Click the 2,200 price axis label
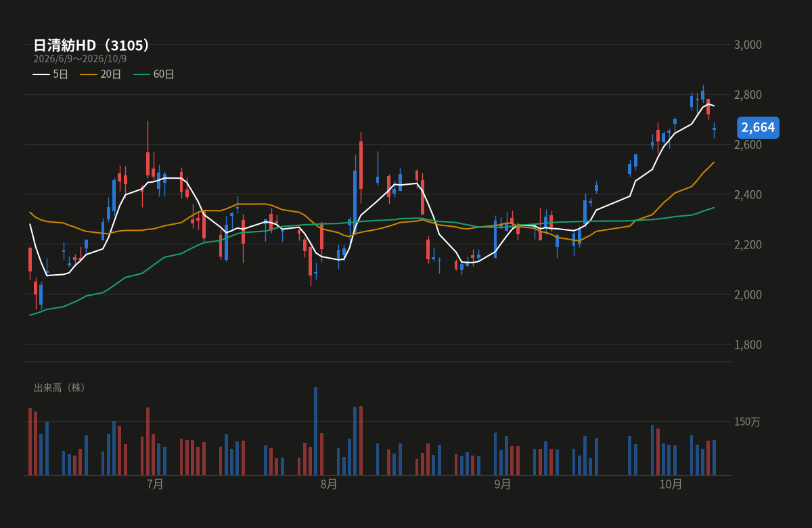 pyautogui.click(x=748, y=244)
